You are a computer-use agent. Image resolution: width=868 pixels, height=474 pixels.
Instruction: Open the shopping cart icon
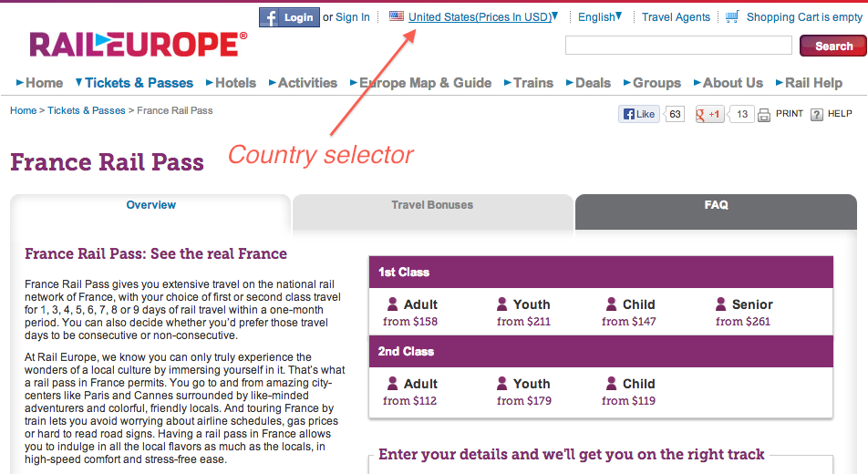click(732, 16)
